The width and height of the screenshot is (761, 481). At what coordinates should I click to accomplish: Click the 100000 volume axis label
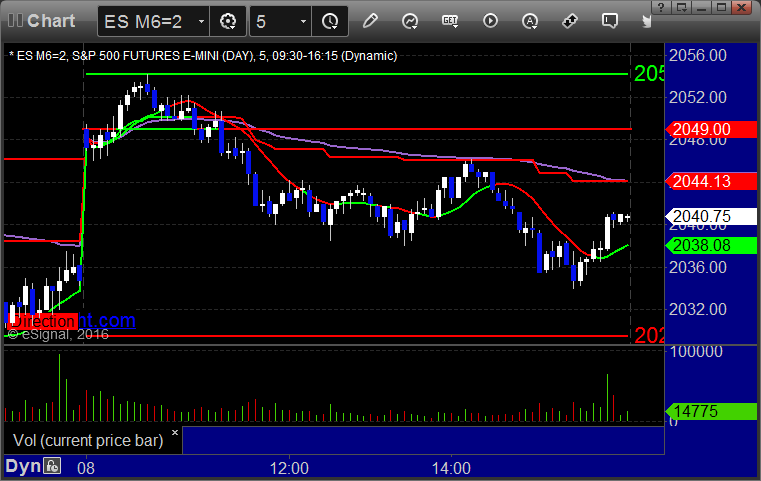pyautogui.click(x=696, y=351)
